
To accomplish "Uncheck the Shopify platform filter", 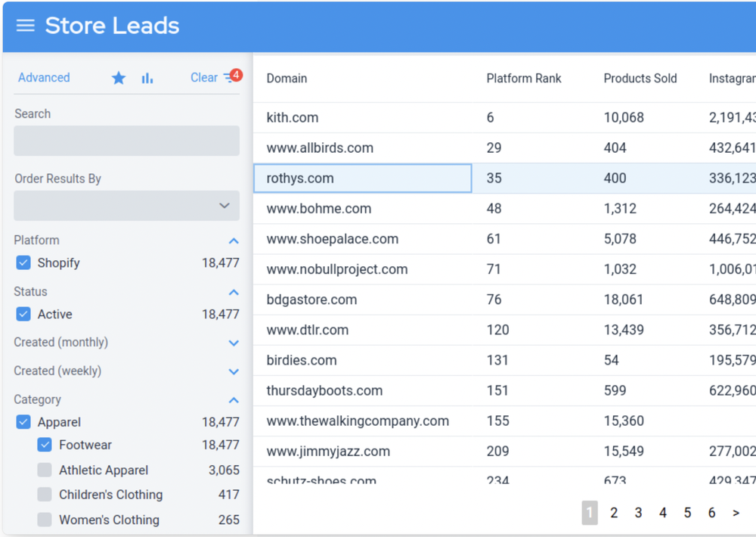I will click(23, 262).
